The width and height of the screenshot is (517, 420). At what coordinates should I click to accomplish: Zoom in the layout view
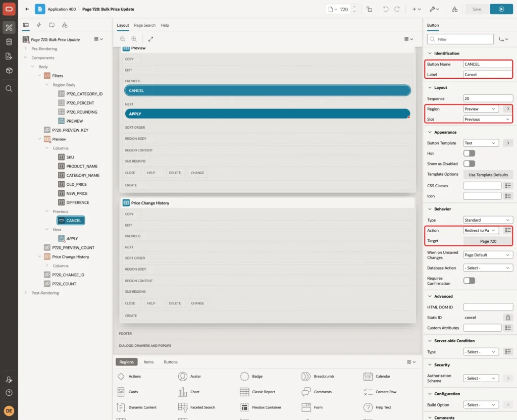pyautogui.click(x=134, y=39)
